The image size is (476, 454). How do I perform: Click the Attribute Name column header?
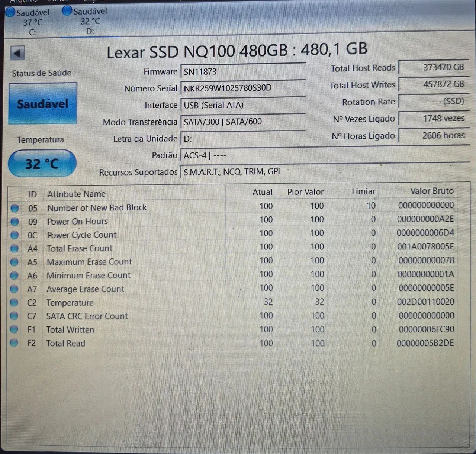coord(76,194)
